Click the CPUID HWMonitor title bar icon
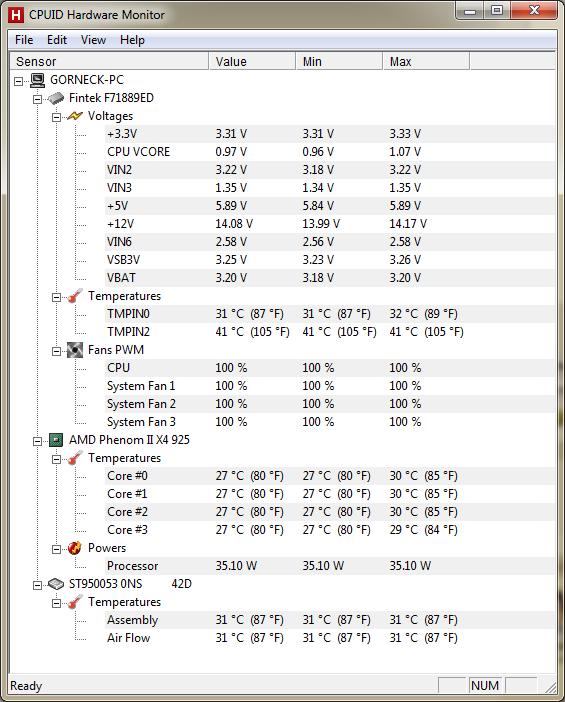This screenshot has height=702, width=565. [16, 15]
